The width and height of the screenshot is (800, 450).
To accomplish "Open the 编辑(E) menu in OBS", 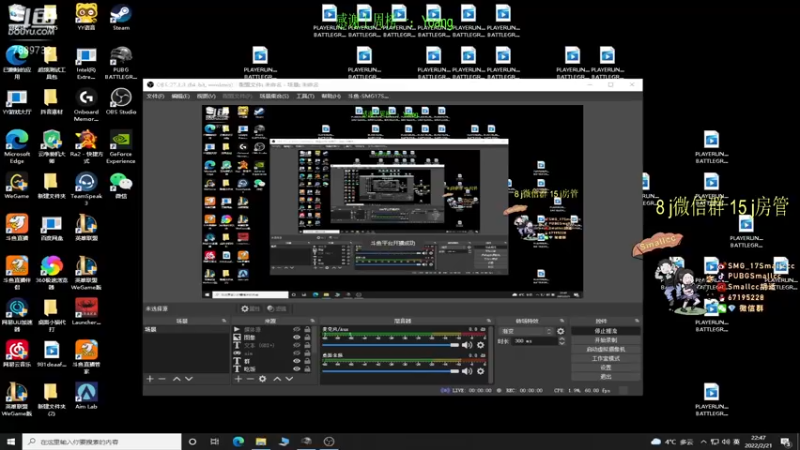I will click(180, 96).
